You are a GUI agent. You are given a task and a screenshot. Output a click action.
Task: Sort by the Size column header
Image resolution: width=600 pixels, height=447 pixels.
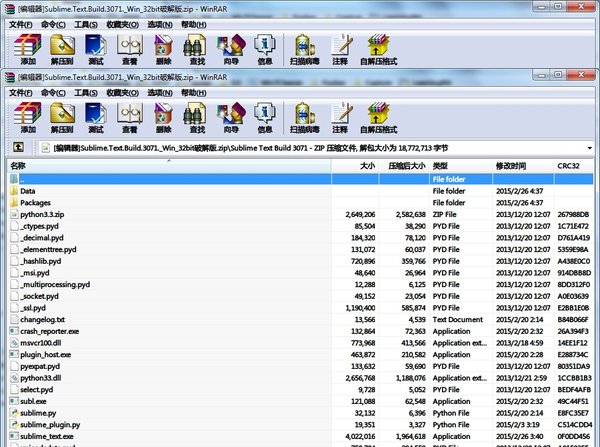pos(355,166)
